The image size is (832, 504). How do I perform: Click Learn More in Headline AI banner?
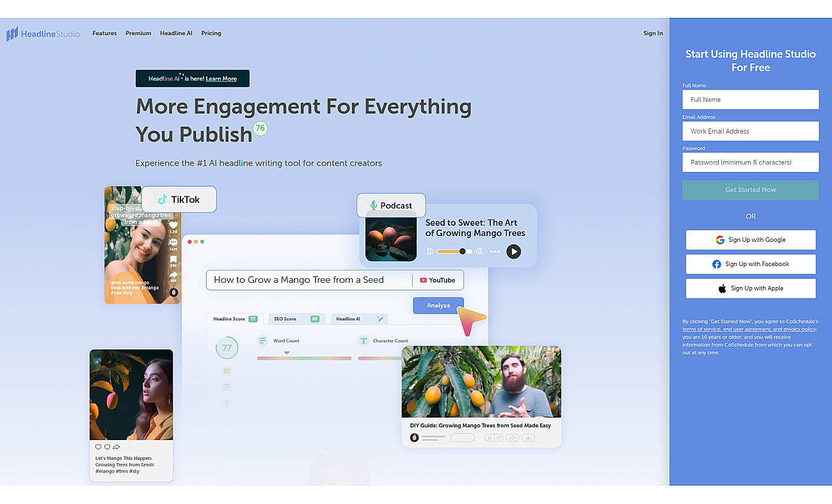pyautogui.click(x=221, y=79)
